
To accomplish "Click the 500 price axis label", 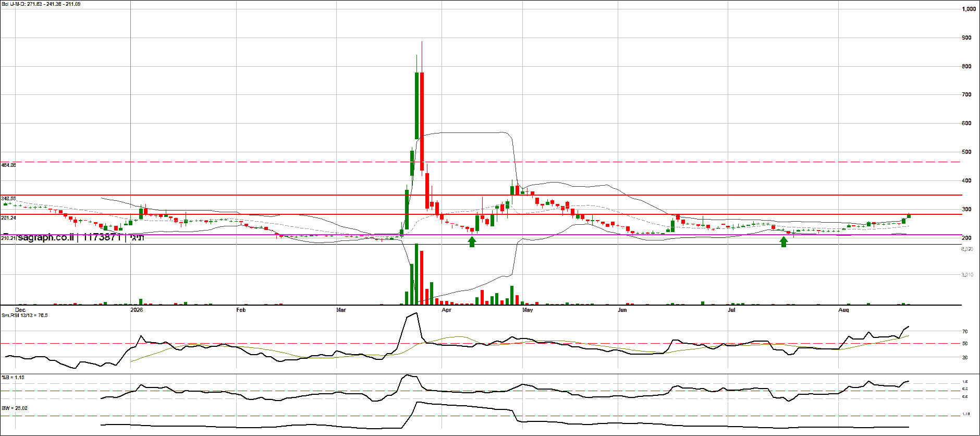I will pos(967,152).
